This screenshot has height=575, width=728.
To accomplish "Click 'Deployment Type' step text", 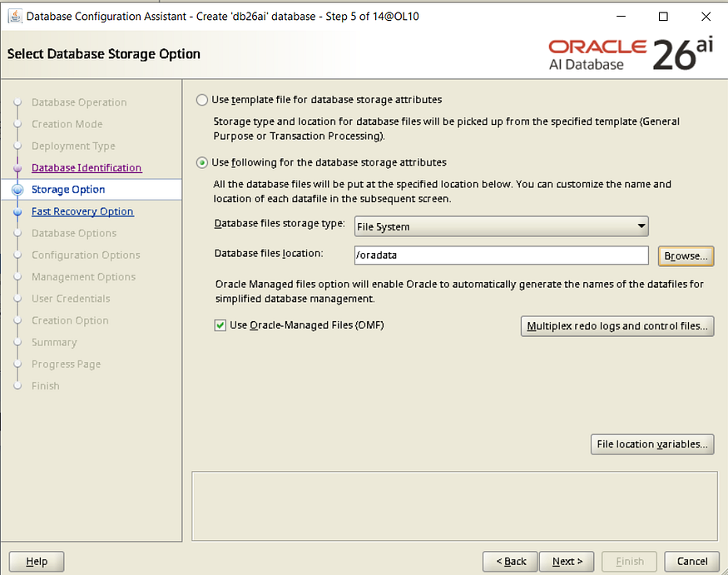I will point(73,146).
